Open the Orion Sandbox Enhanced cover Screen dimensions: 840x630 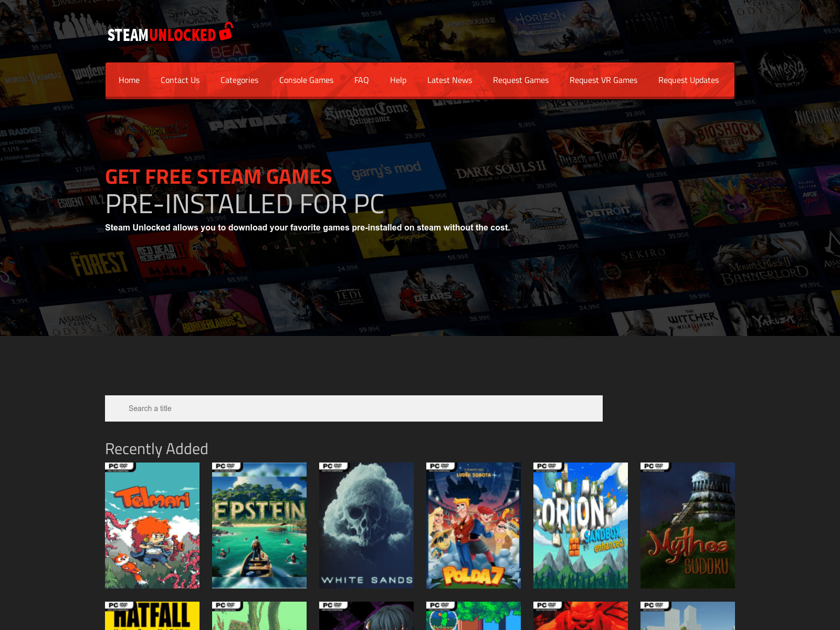[x=581, y=526]
